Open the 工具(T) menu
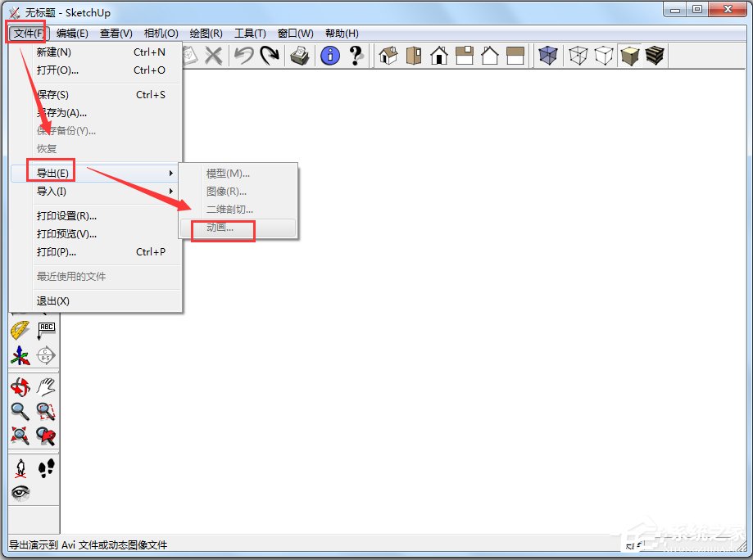753x560 pixels. click(x=250, y=33)
